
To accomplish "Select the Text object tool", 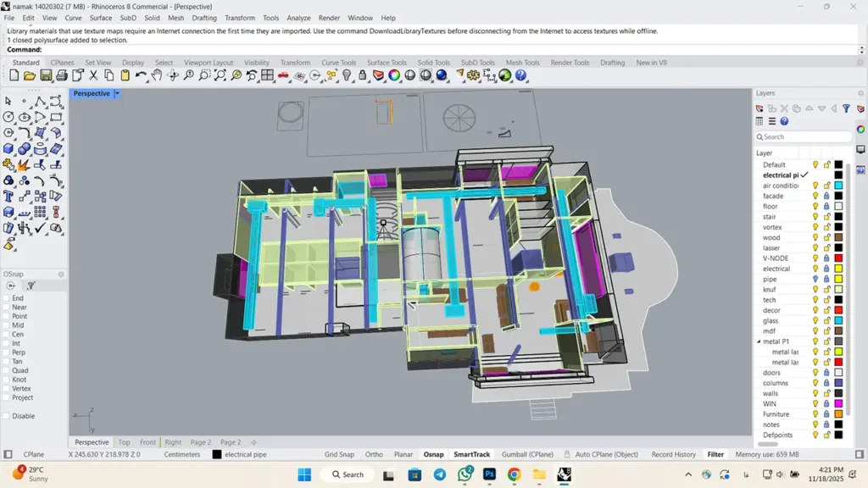I will (8, 197).
